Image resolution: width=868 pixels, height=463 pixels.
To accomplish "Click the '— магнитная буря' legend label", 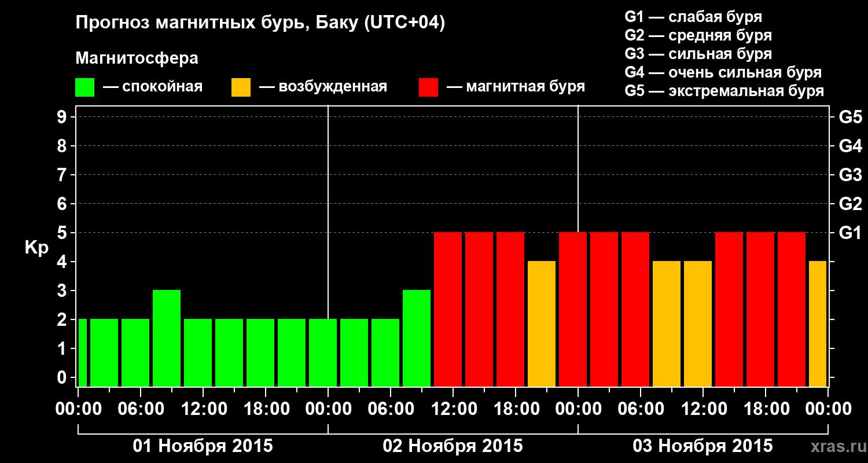I will [516, 87].
